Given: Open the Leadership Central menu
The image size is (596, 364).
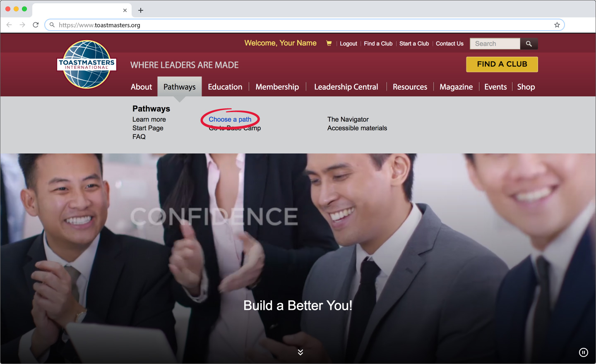Looking at the screenshot, I should (346, 87).
